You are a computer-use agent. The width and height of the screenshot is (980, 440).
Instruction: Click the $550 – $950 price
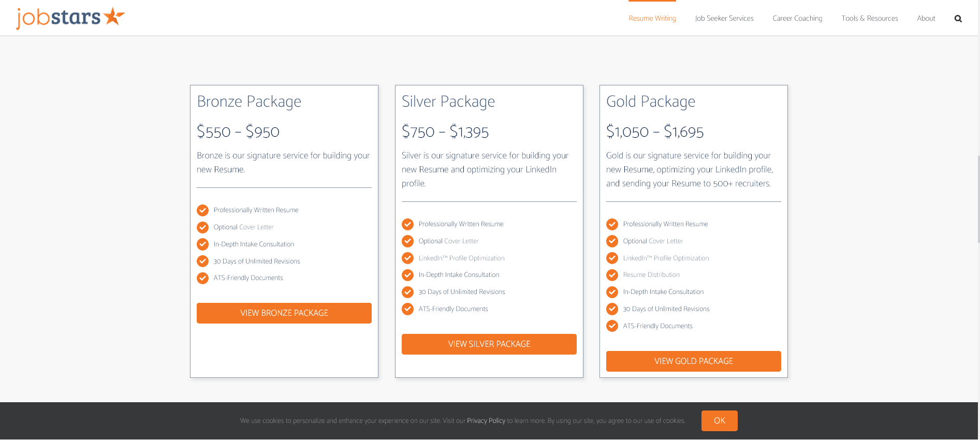click(x=238, y=131)
